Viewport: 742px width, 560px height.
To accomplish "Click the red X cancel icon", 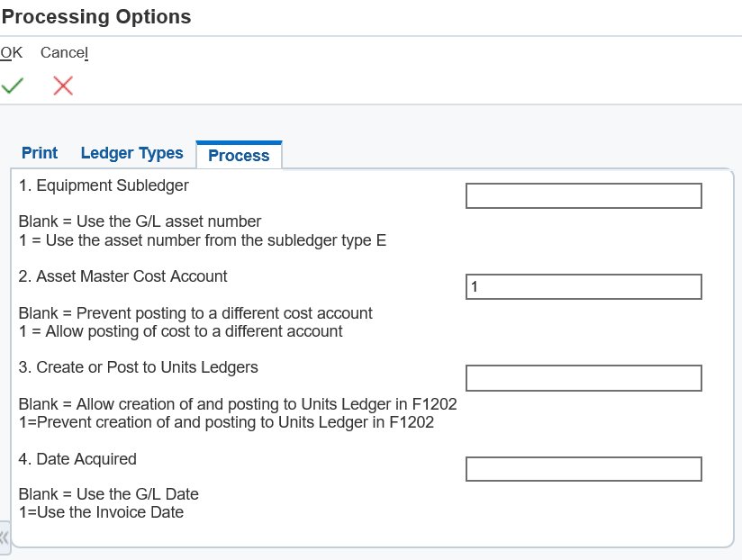I will pyautogui.click(x=63, y=86).
